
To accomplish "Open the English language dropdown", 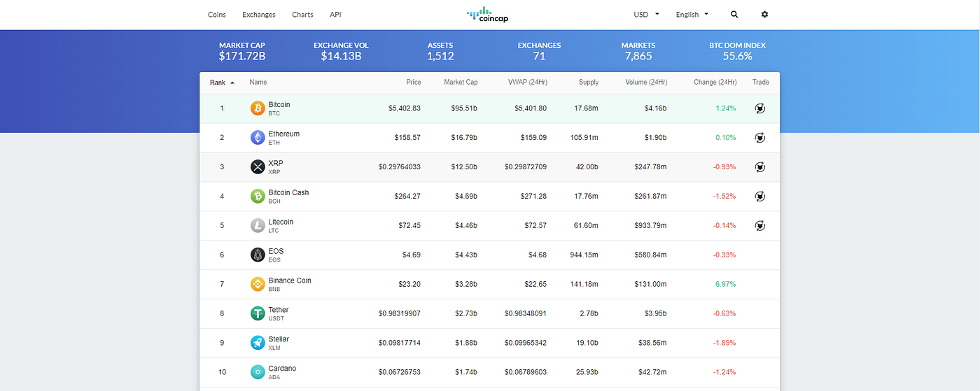I will [692, 14].
